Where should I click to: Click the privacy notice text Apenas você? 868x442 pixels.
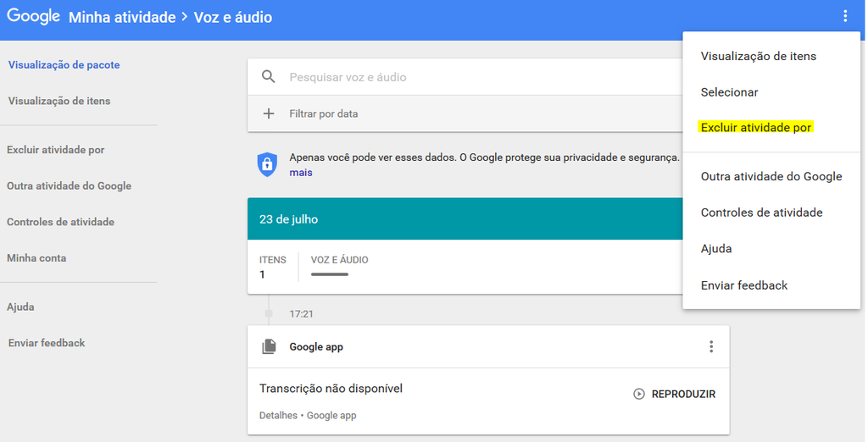pos(484,157)
